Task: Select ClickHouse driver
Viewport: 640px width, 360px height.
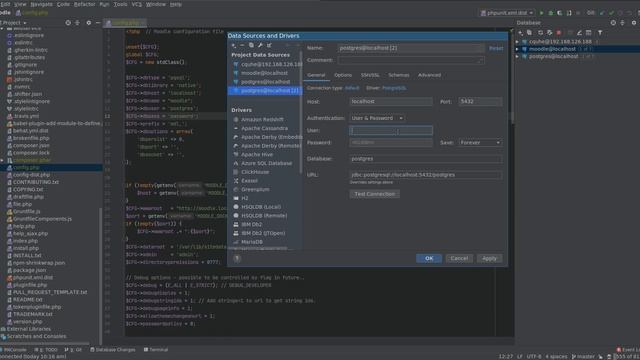Action: (255, 172)
